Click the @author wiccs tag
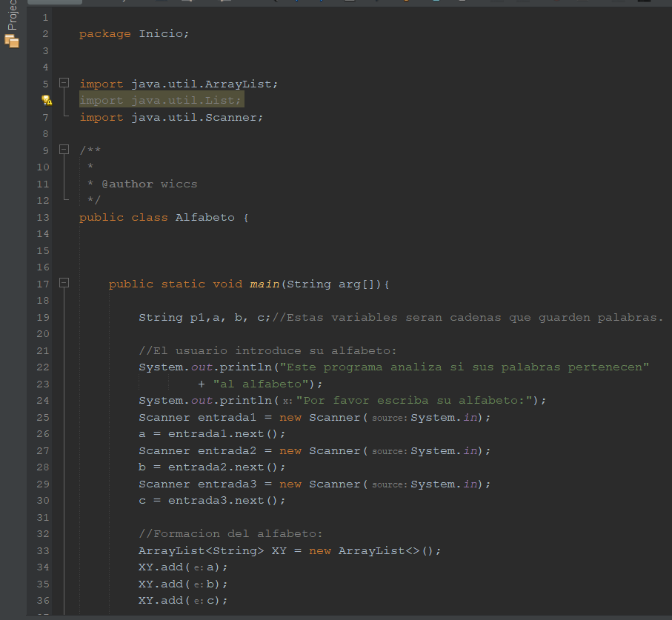The height and width of the screenshot is (620, 672). [148, 184]
